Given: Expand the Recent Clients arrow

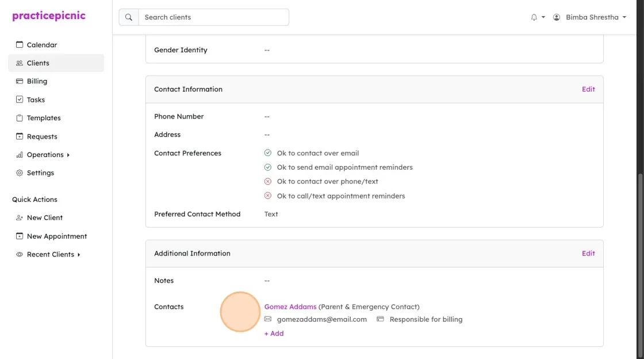Looking at the screenshot, I should pyautogui.click(x=79, y=255).
